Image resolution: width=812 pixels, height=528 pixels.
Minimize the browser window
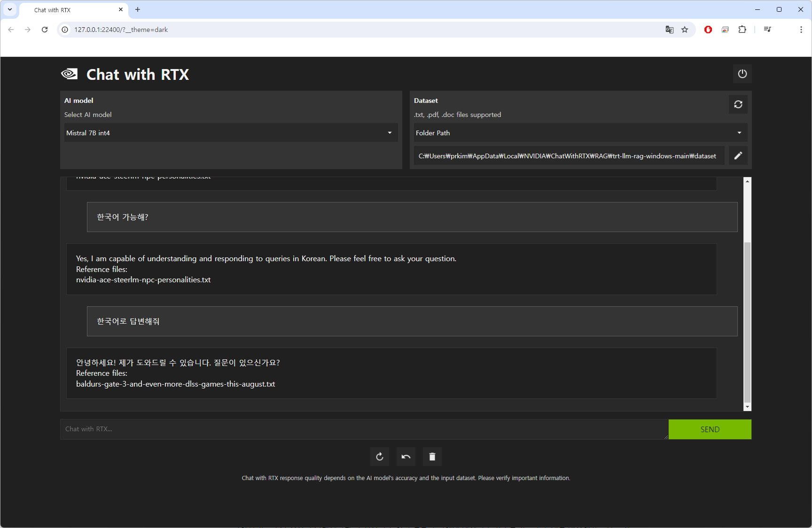757,9
